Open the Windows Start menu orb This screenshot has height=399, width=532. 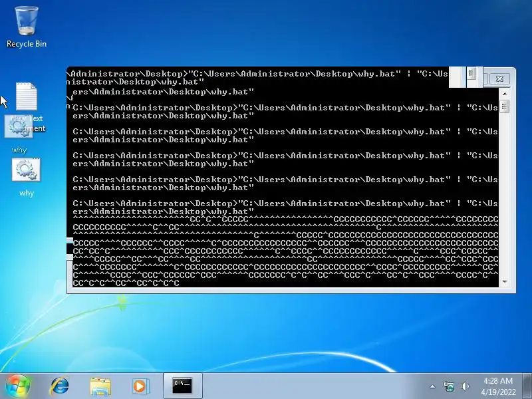(x=18, y=386)
